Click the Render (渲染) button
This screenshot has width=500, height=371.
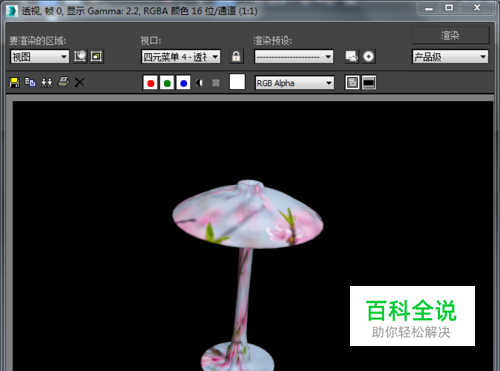[x=450, y=35]
